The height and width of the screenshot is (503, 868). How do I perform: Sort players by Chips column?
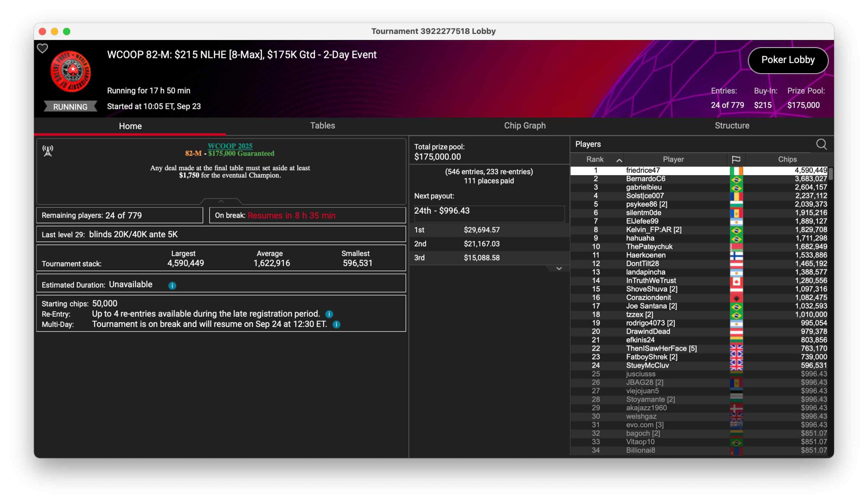tap(787, 159)
